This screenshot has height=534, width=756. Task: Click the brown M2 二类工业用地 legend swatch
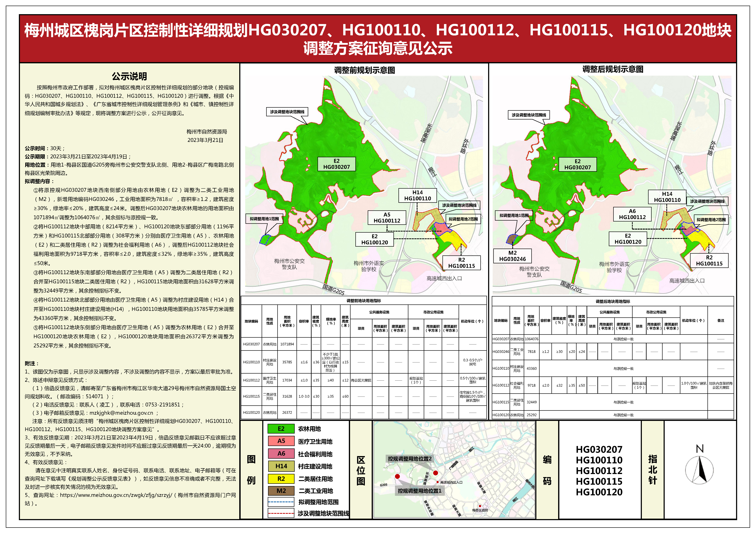tap(281, 491)
